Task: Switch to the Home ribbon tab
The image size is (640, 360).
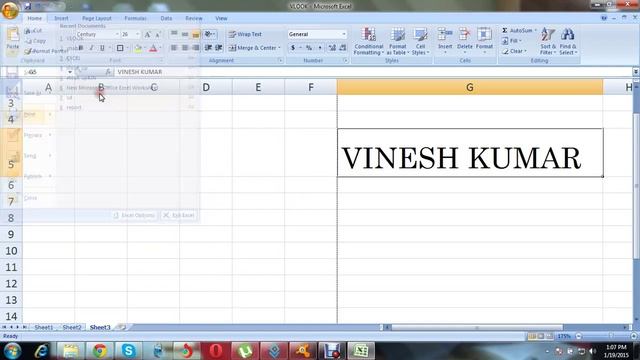Action: click(34, 18)
